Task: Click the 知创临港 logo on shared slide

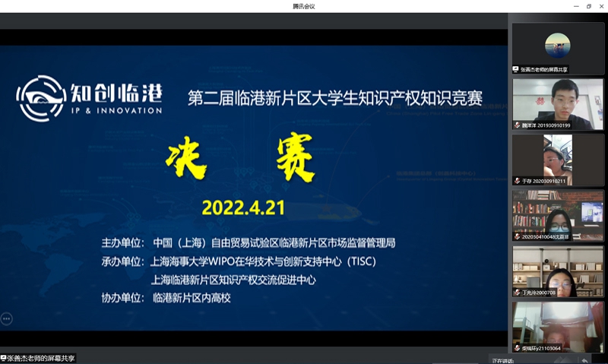Action: point(90,99)
